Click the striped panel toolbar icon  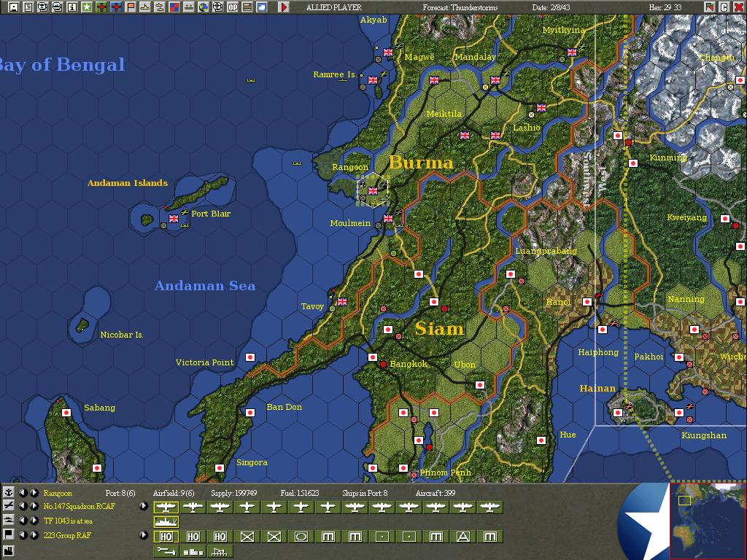click(247, 7)
